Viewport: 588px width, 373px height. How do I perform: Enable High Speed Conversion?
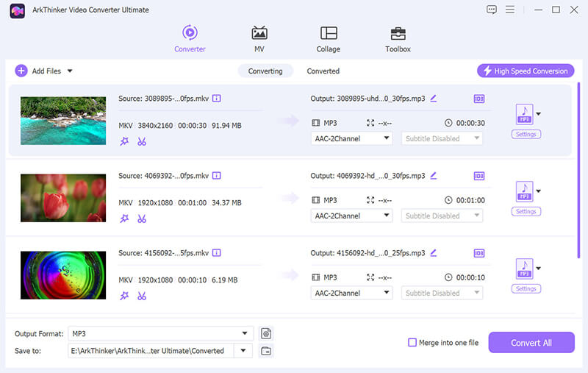(x=526, y=71)
